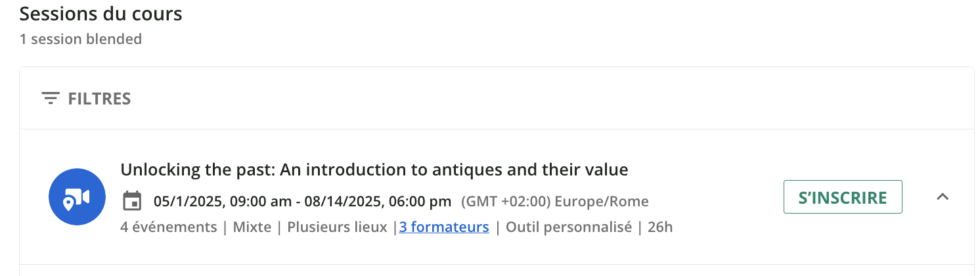
Task: Click the "Sessions du cours" heading
Action: 100,14
